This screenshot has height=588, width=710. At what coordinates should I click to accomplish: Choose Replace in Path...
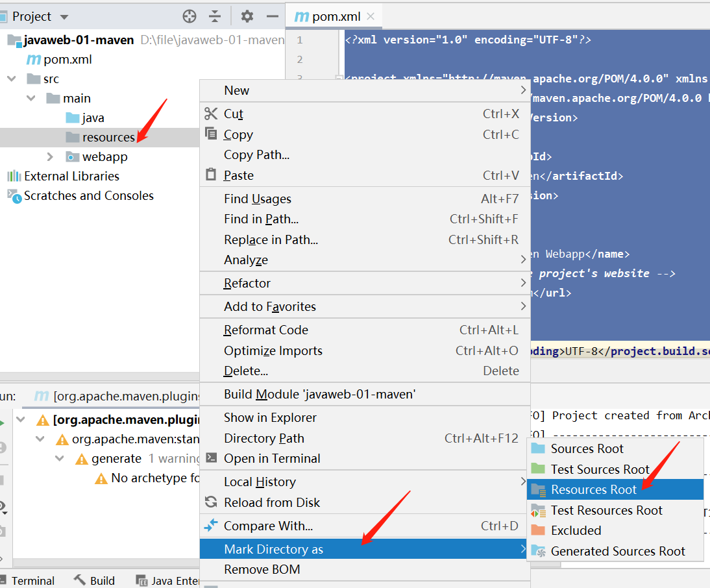coord(365,239)
